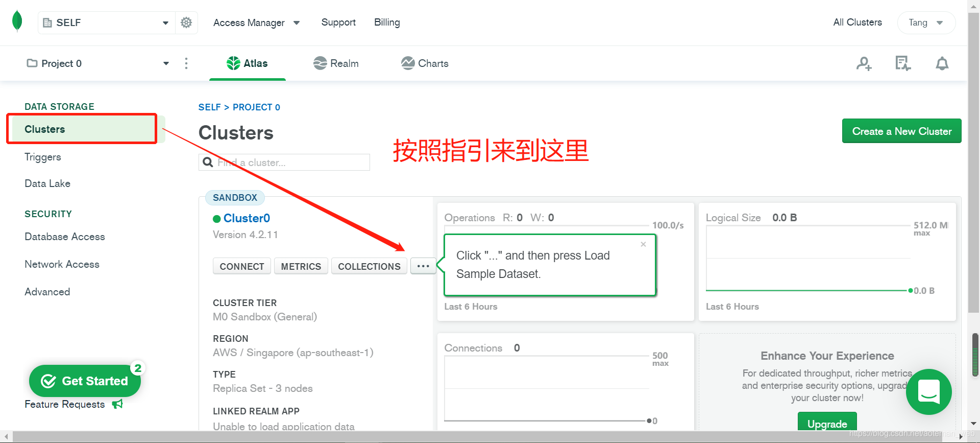The image size is (980, 443).
Task: Click Replica Set - 3 nodes text
Action: [x=263, y=388]
